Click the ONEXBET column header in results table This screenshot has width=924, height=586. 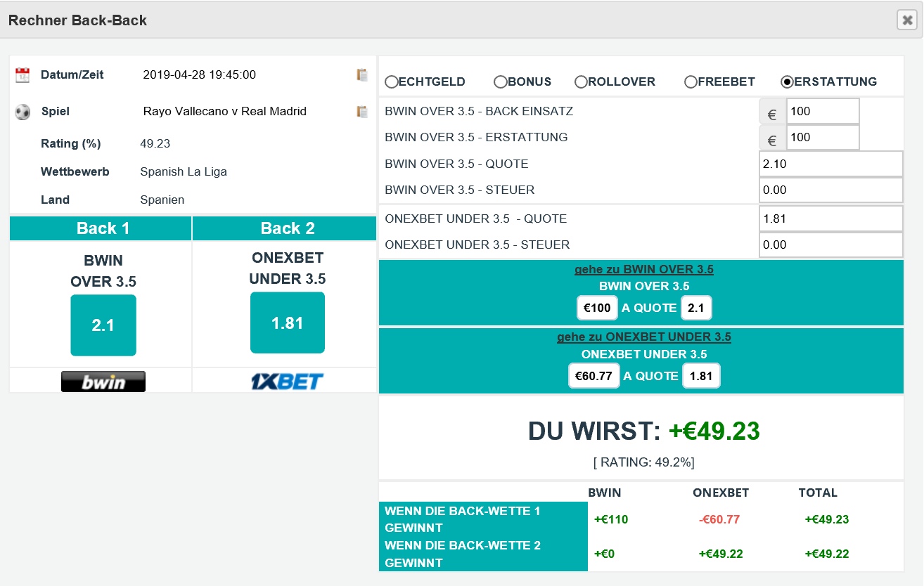[721, 493]
